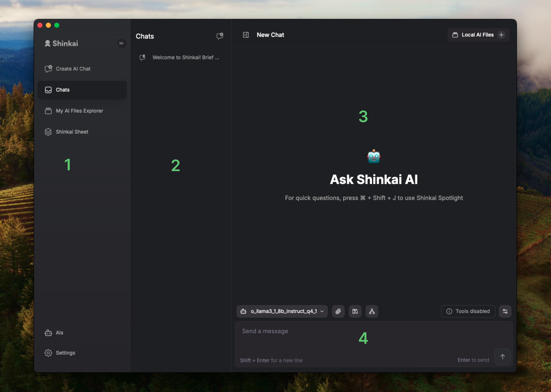Viewport: 551px width, 392px height.
Task: Open the Welcome to Shinkai chat
Action: click(185, 57)
